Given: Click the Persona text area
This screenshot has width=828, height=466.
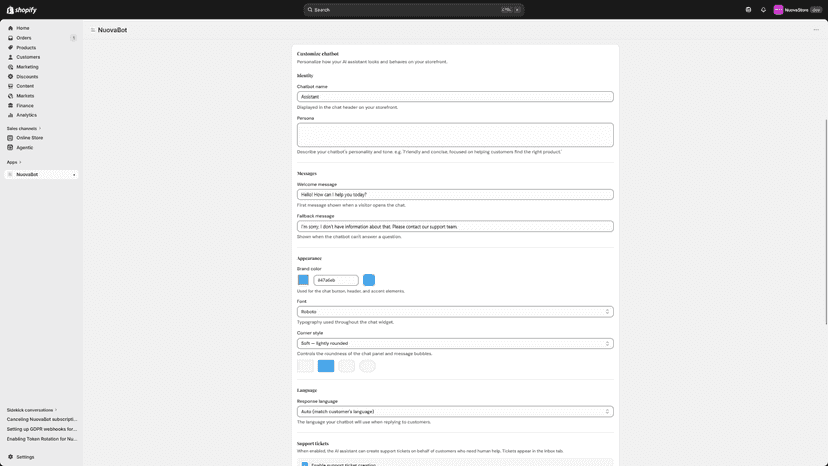Looking at the screenshot, I should point(455,135).
